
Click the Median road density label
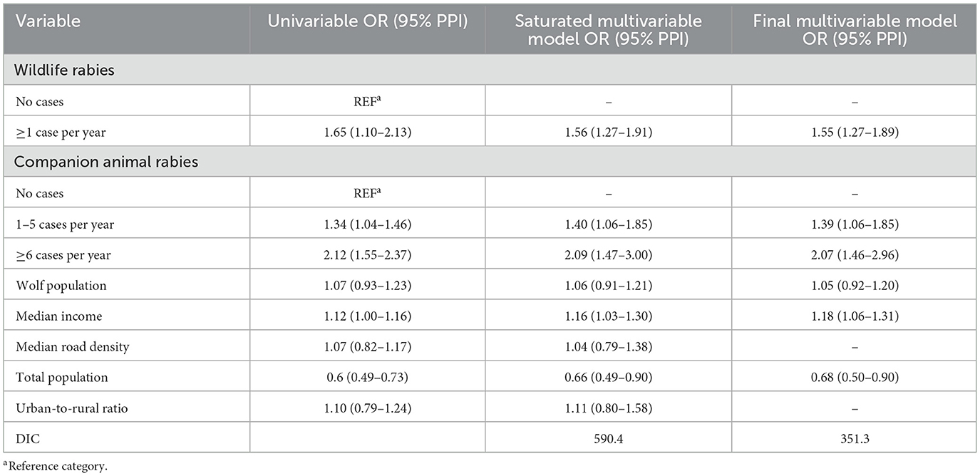pos(72,346)
